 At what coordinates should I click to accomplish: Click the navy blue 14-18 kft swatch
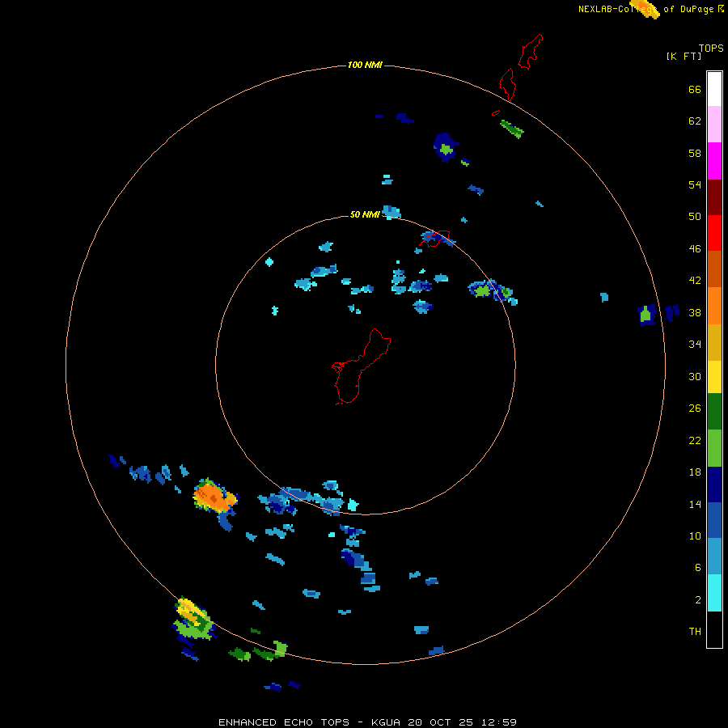tap(714, 485)
